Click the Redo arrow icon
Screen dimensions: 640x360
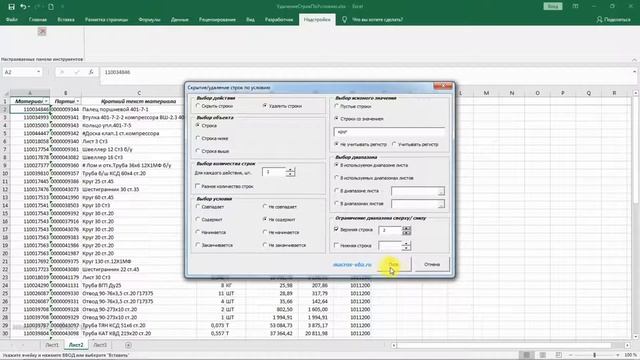click(38, 7)
